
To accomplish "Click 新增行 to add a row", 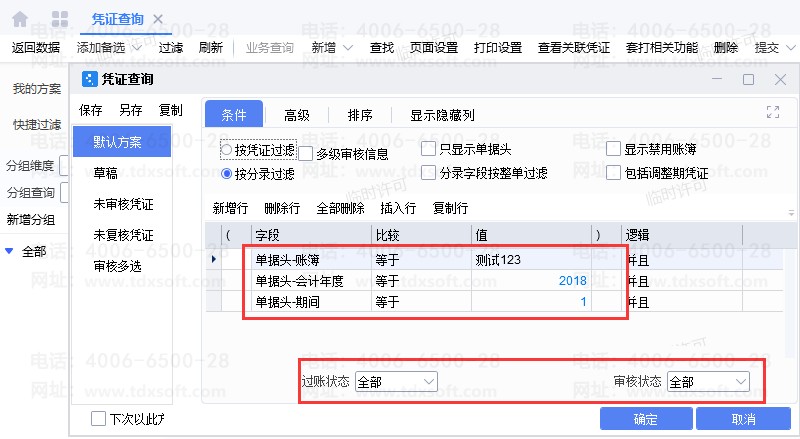I will 230,208.
